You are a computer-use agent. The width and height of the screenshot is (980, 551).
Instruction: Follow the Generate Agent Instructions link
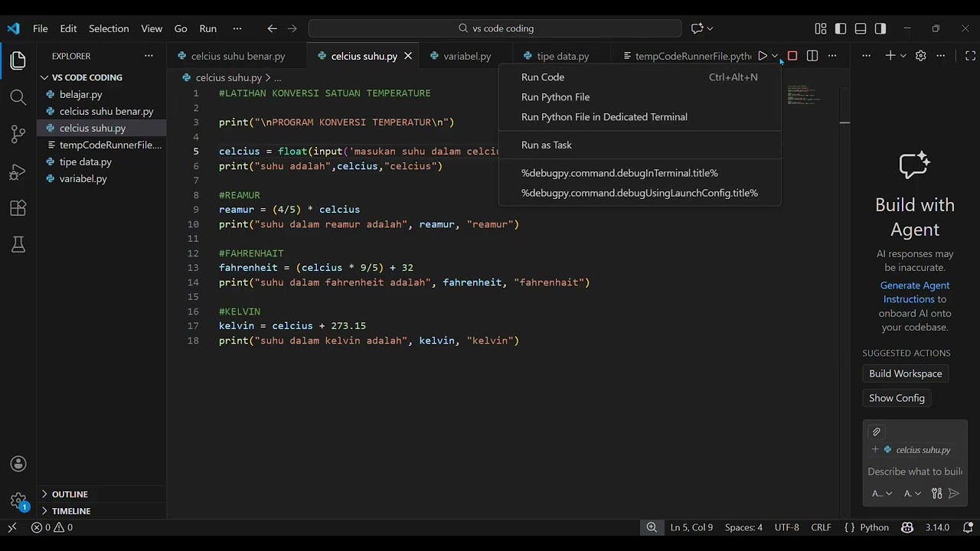tap(915, 292)
